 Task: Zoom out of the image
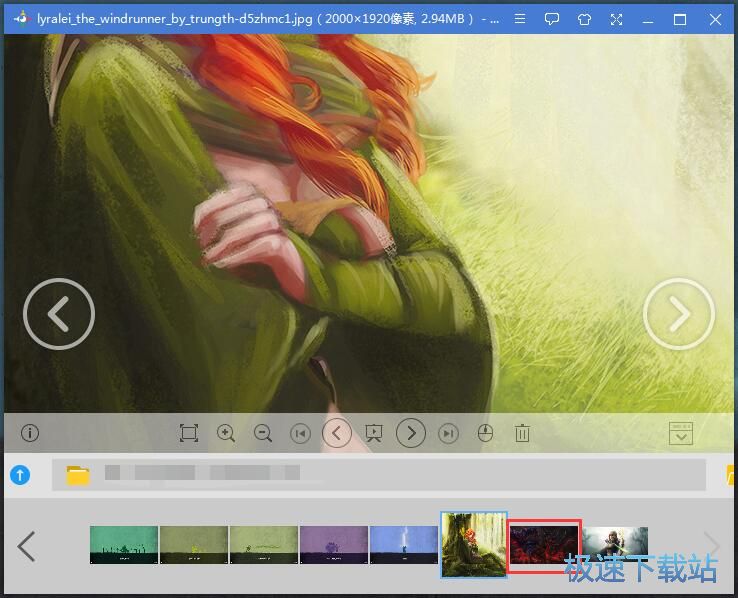click(x=263, y=433)
